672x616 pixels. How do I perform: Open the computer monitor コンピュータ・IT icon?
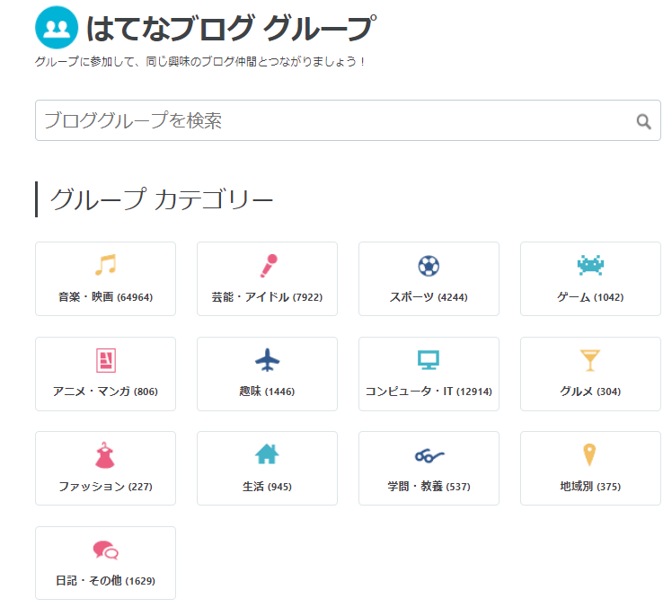pos(429,360)
